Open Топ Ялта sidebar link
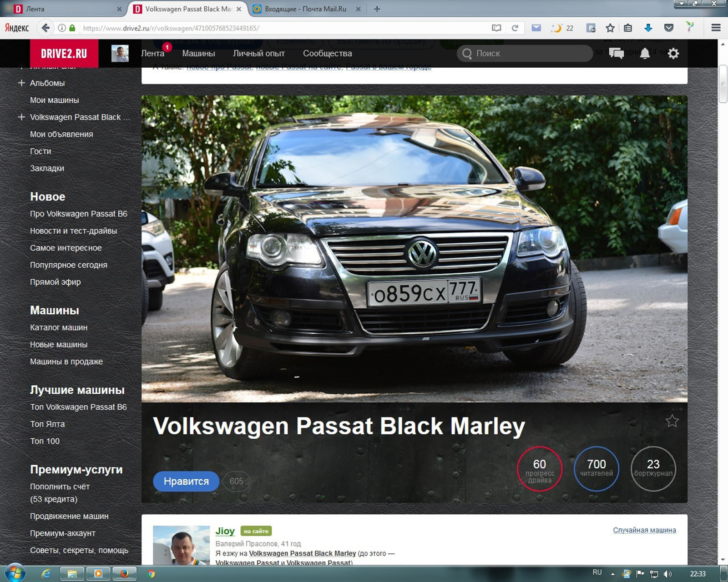 pos(47,424)
